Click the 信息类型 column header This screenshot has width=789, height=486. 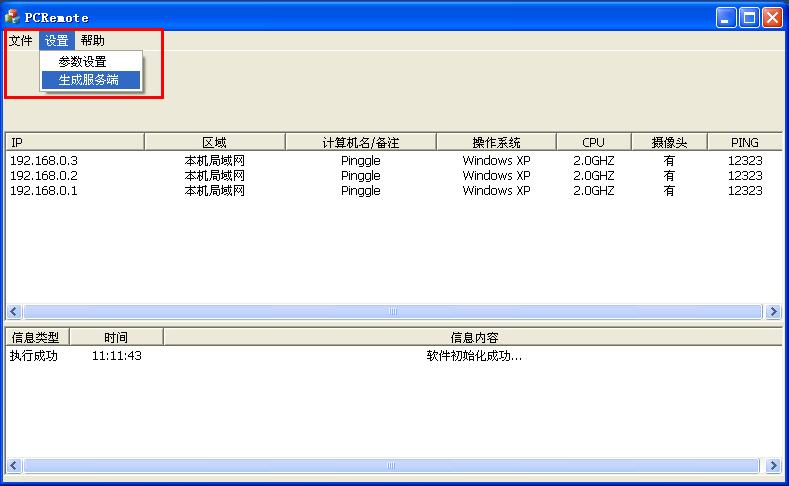[37, 337]
